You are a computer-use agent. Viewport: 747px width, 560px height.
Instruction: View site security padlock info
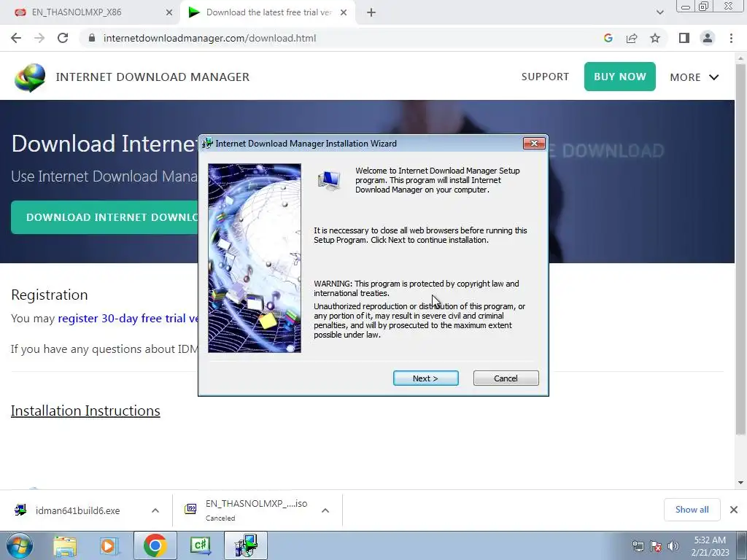(x=92, y=38)
